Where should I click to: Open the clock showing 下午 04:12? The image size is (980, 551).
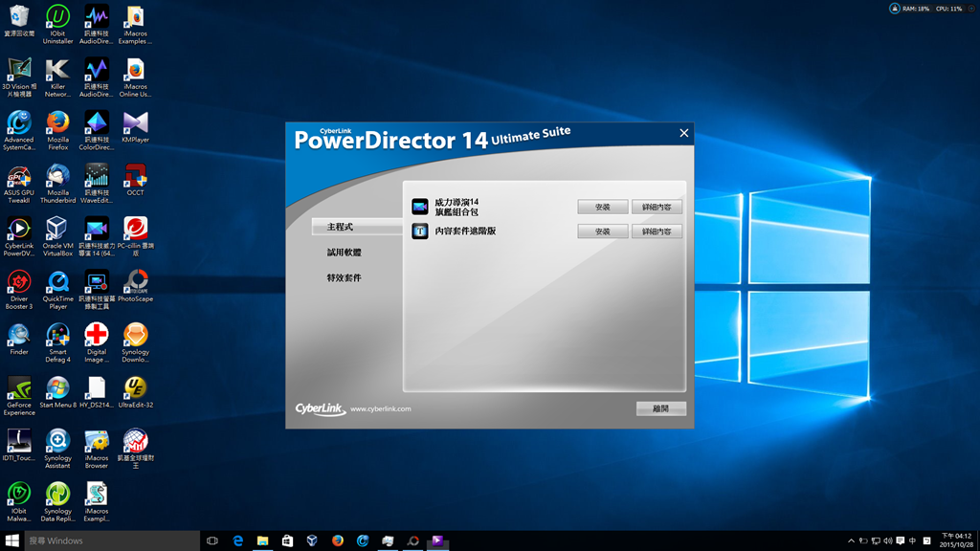click(x=956, y=541)
